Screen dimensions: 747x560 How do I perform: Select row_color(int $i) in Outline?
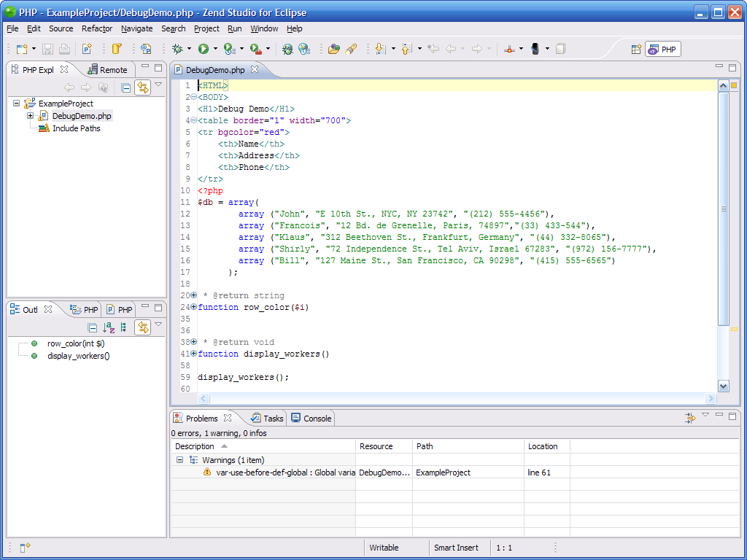76,343
